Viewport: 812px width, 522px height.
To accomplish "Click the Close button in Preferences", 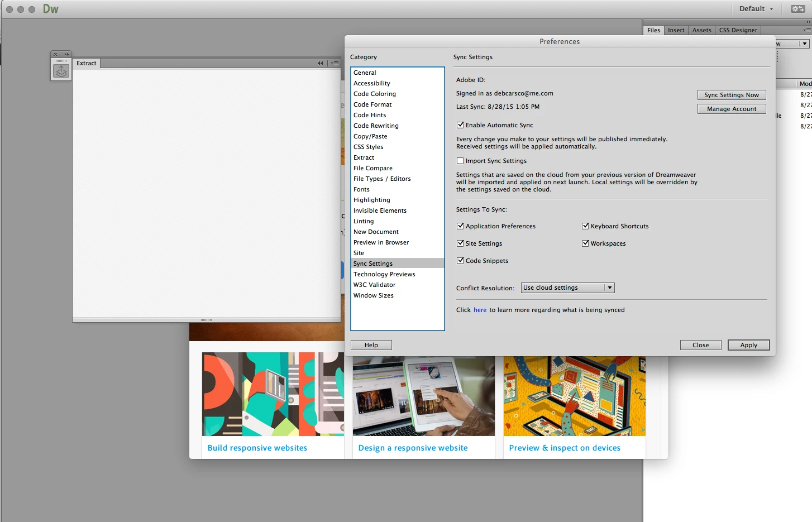I will (700, 345).
